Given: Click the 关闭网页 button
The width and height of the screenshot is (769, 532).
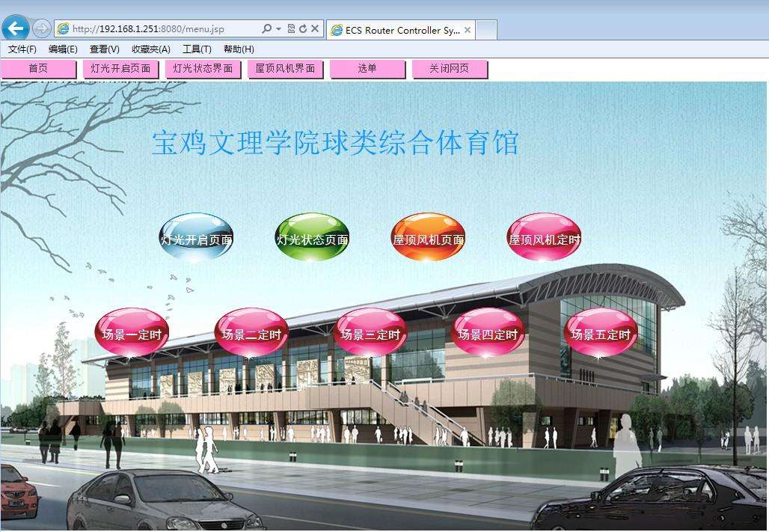Looking at the screenshot, I should 449,69.
